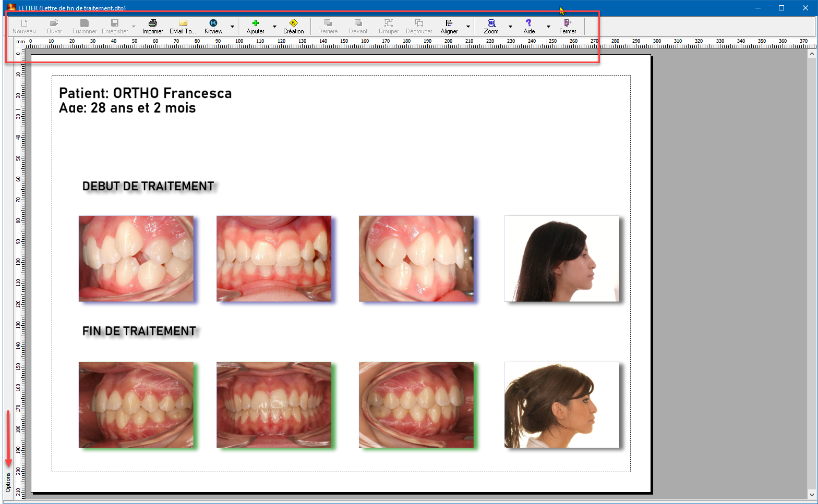This screenshot has height=504, width=818.
Task: Open Aide via the question mark icon
Action: coord(528,23)
